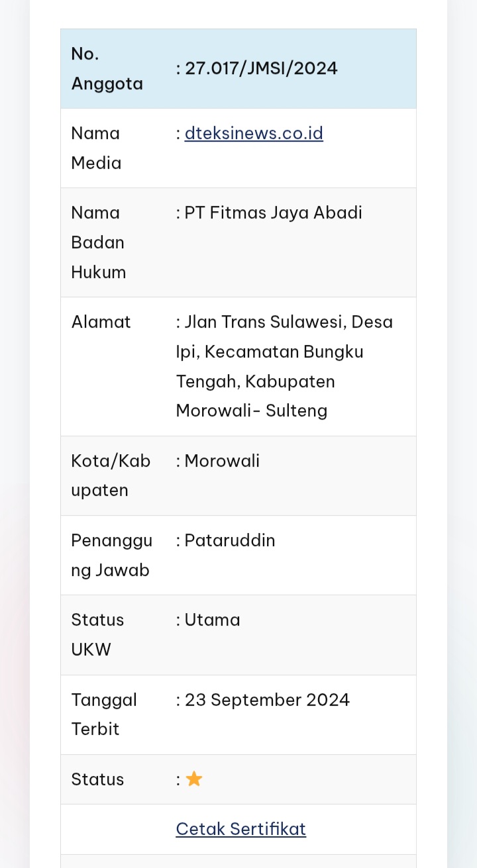477x868 pixels.
Task: Select Morowali value in the Kota/Kabupaten row
Action: pyautogui.click(x=222, y=461)
